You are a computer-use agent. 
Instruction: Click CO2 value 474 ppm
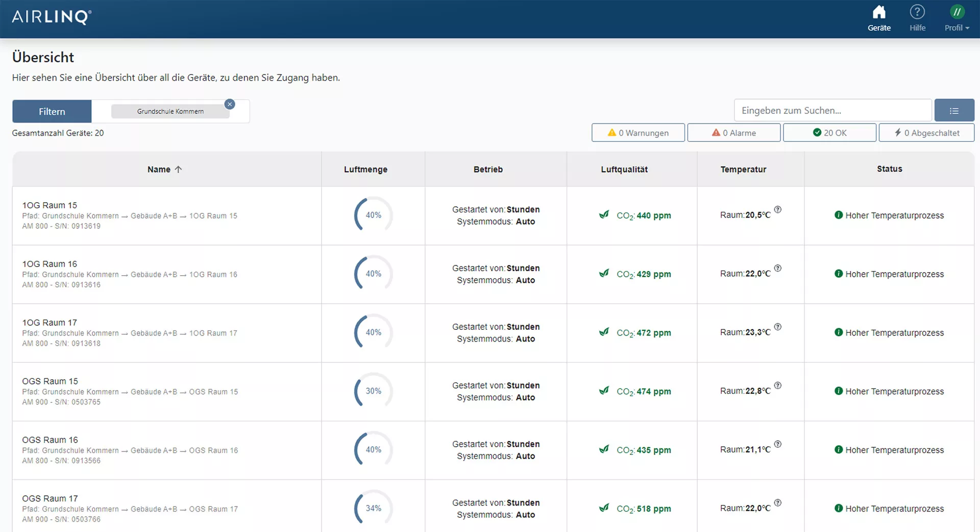653,392
